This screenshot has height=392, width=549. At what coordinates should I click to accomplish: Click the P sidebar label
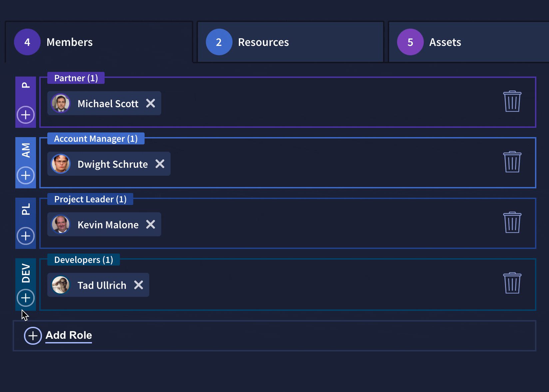tap(26, 85)
